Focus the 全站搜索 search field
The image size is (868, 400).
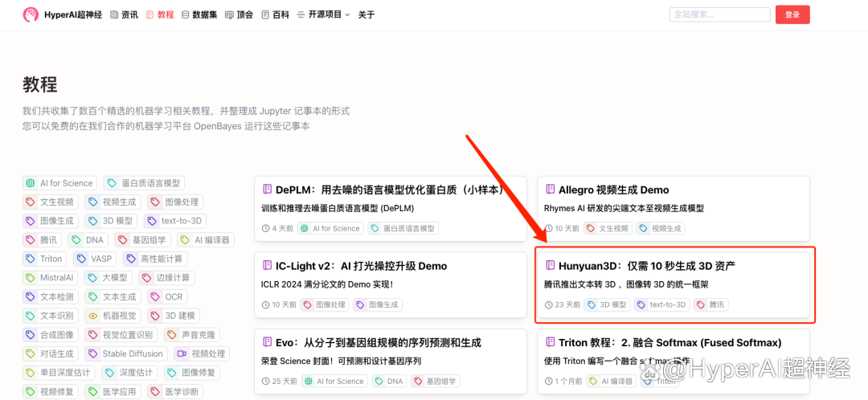719,15
